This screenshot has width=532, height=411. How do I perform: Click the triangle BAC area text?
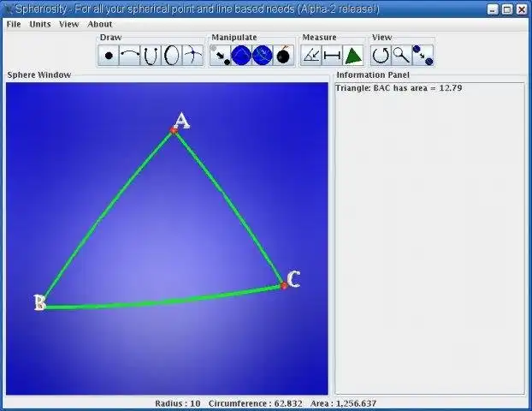[399, 88]
